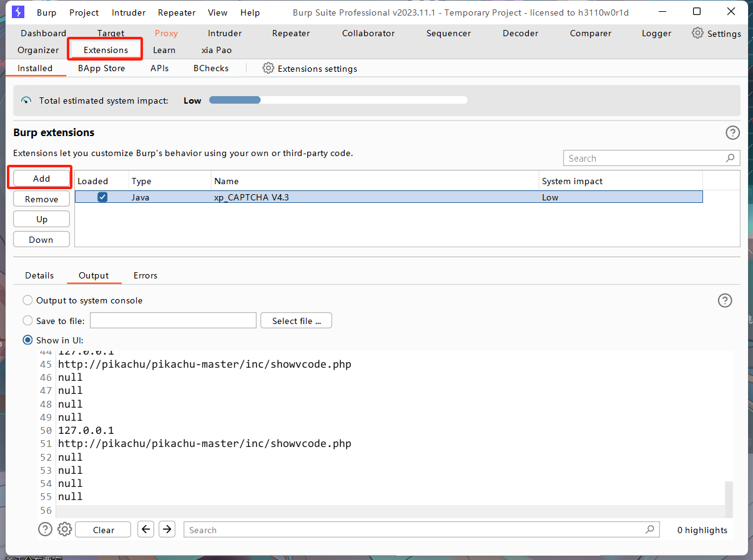Open the View menu
The height and width of the screenshot is (560, 753).
pos(218,12)
